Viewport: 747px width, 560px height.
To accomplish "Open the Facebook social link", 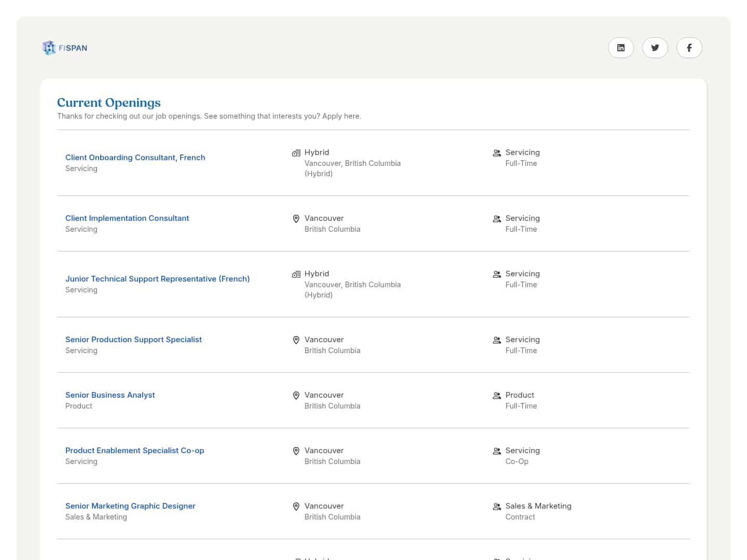I will [x=689, y=48].
